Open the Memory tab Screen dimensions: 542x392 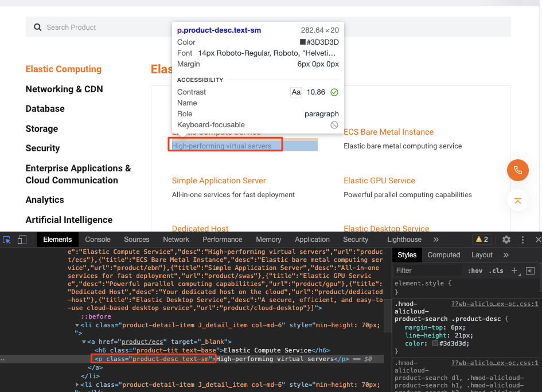click(268, 240)
